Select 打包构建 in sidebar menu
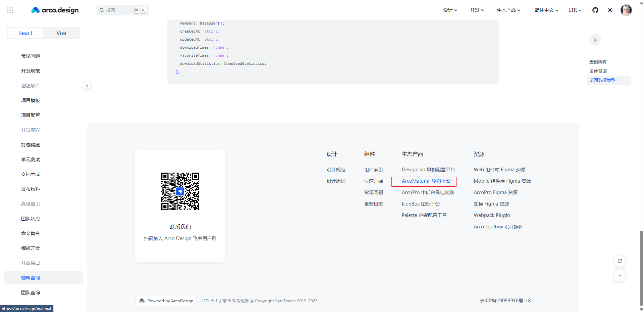 click(x=31, y=145)
